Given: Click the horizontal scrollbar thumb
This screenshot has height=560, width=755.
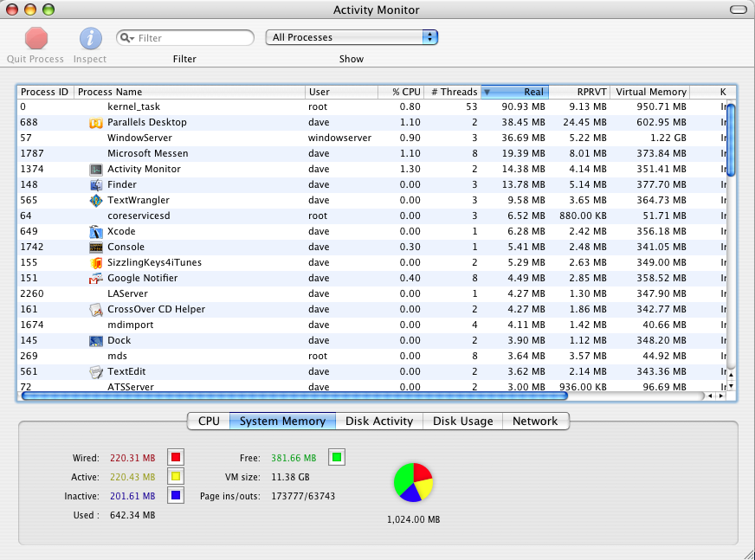Looking at the screenshot, I should [x=294, y=396].
